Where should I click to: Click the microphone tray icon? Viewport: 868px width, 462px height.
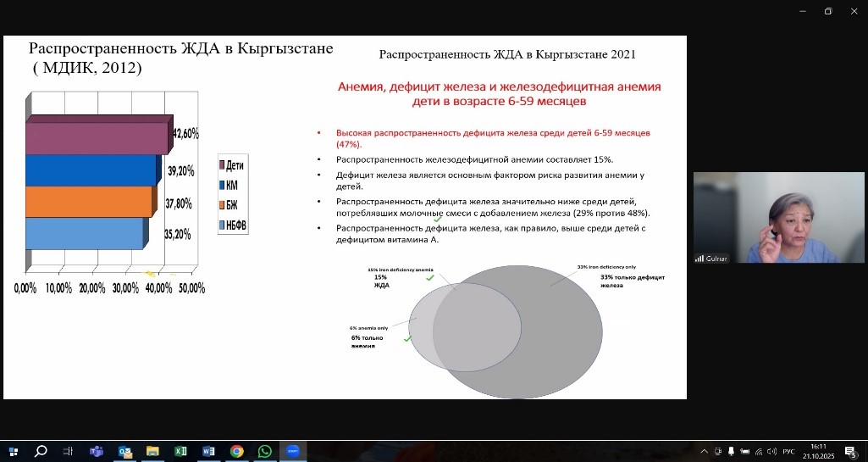[x=732, y=452]
